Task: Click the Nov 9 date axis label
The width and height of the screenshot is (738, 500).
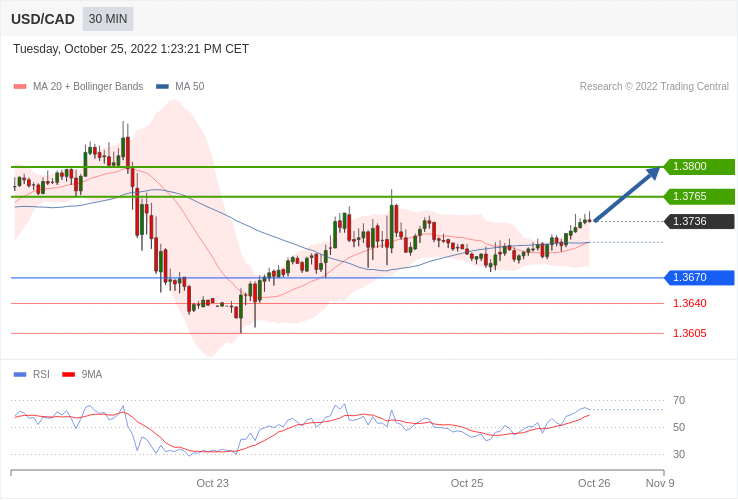Action: coord(660,484)
